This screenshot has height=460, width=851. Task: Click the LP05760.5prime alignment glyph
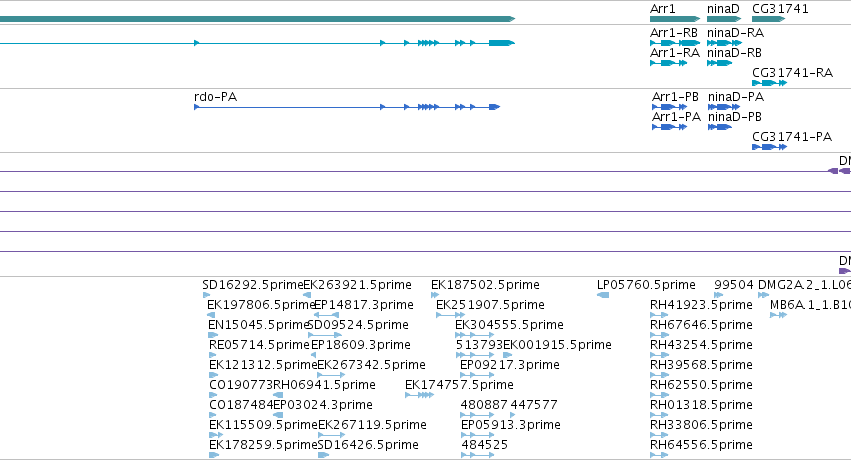coord(603,295)
